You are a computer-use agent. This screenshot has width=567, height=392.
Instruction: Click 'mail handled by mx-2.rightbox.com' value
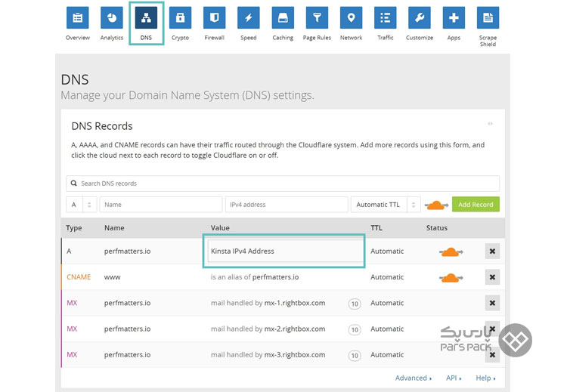click(x=268, y=329)
